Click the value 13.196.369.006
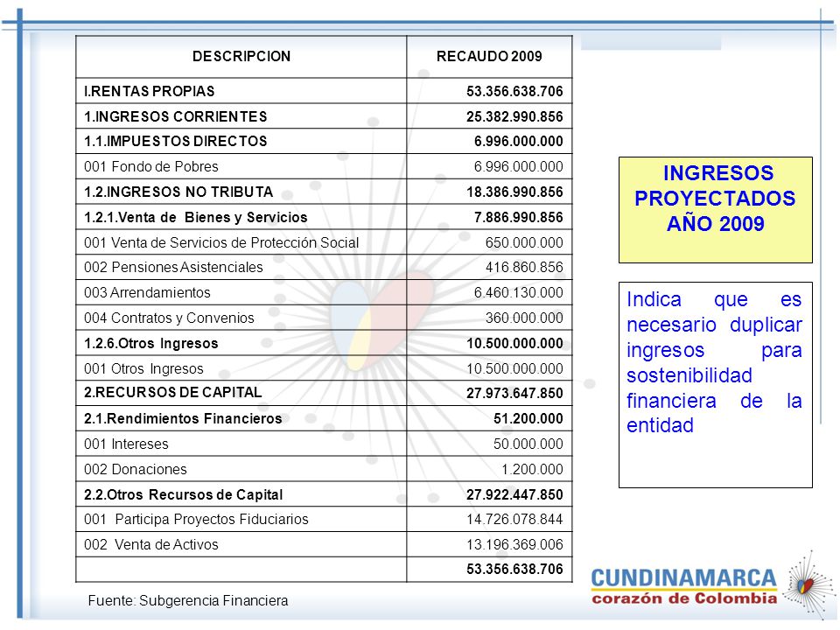840x630 pixels. (514, 545)
